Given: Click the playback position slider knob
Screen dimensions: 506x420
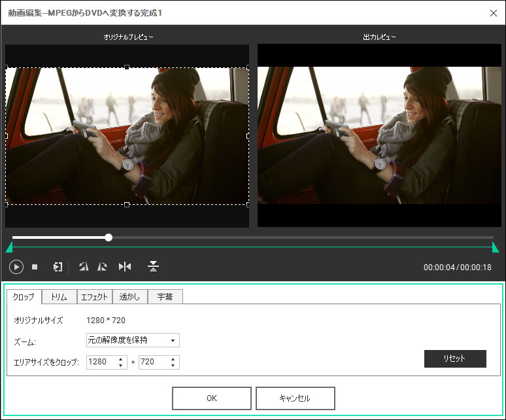Looking at the screenshot, I should click(x=109, y=237).
